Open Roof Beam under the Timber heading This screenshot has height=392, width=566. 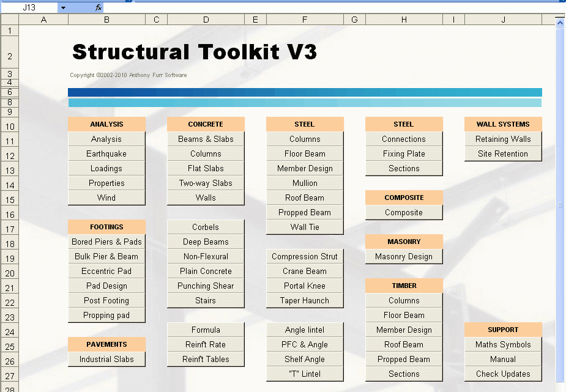(404, 345)
